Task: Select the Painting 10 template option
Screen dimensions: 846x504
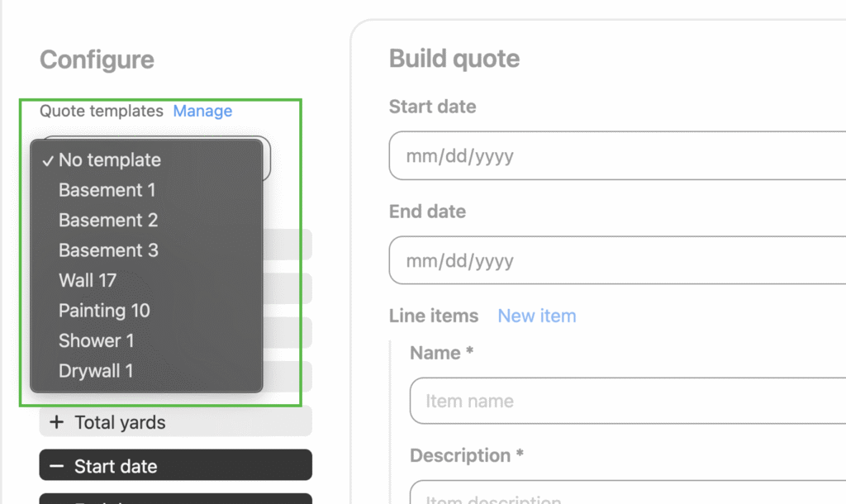Action: (x=104, y=311)
